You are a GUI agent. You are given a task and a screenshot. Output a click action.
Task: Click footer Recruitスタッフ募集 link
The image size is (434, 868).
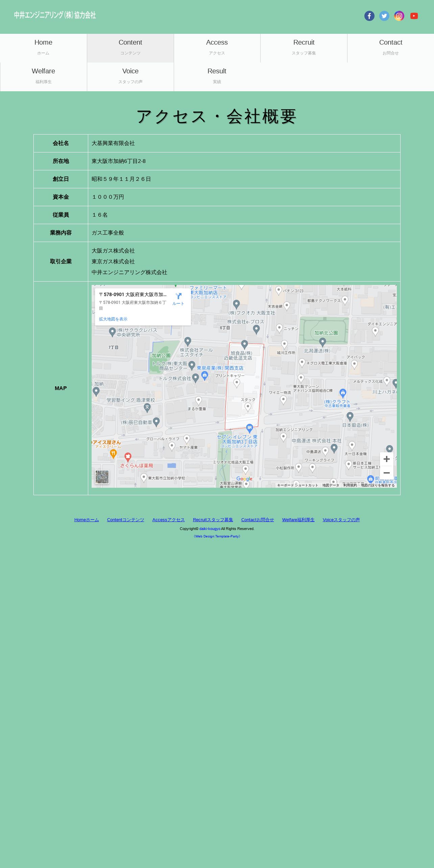coord(213,520)
